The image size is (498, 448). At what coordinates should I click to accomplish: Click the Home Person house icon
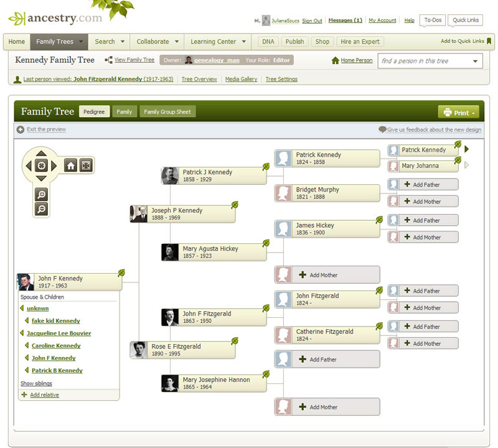pos(336,60)
